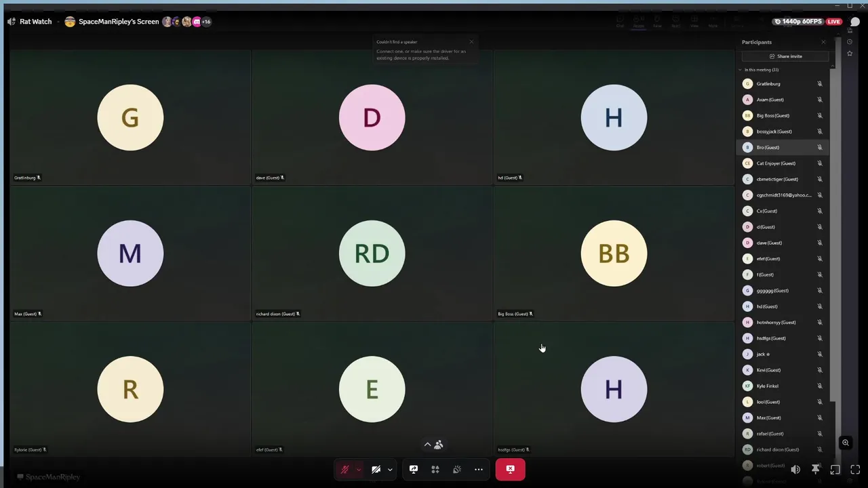The width and height of the screenshot is (868, 488).
Task: Dismiss the Couldn't find a speaker notification
Action: (472, 42)
